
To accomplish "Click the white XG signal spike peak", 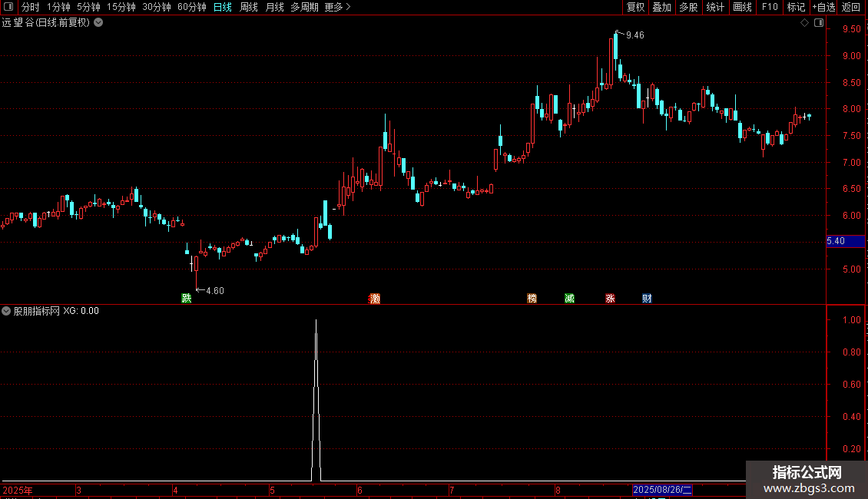I will point(316,321).
